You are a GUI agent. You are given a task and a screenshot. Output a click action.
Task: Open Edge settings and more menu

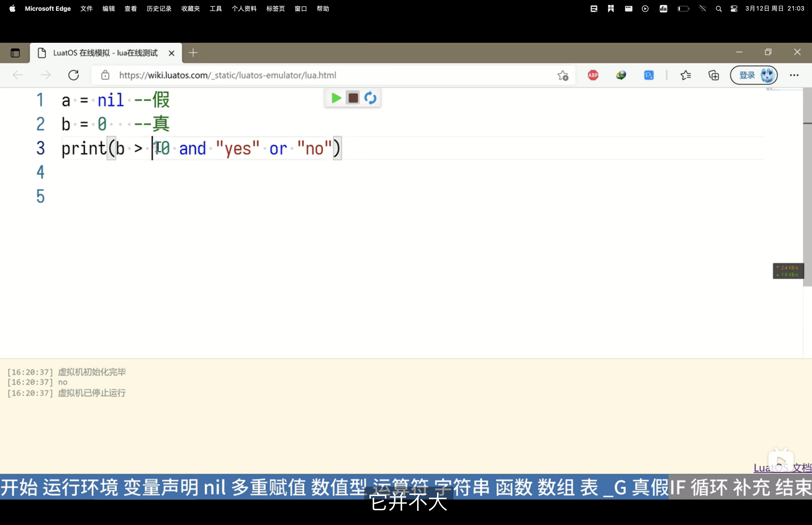(794, 75)
